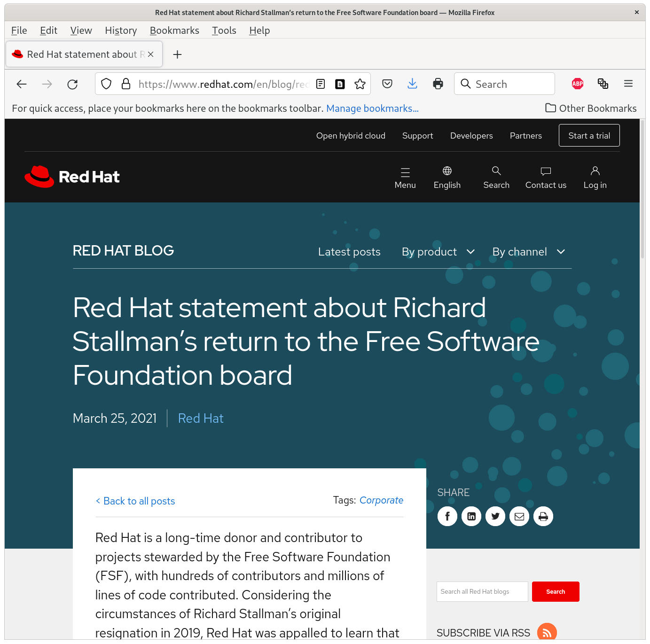This screenshot has height=644, width=650.
Task: Go back with the browser back arrow
Action: (22, 84)
